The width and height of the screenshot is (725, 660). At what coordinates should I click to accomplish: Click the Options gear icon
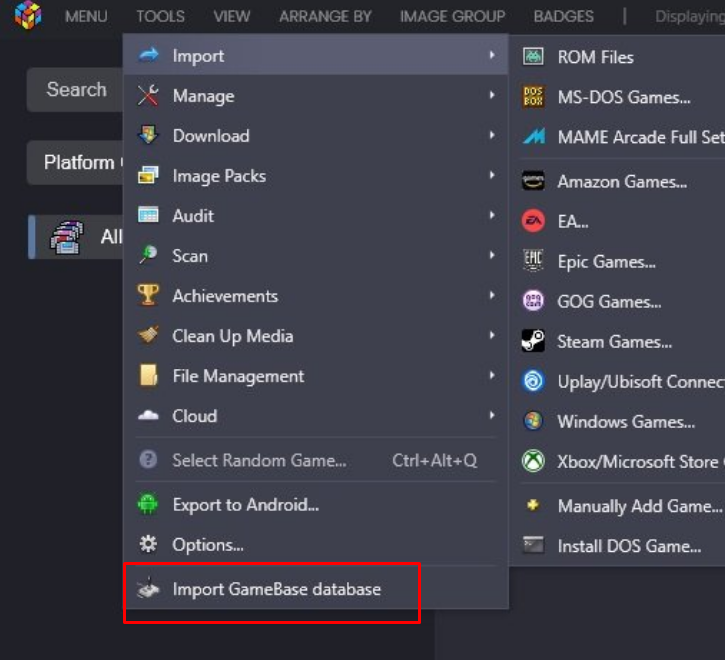tap(148, 544)
